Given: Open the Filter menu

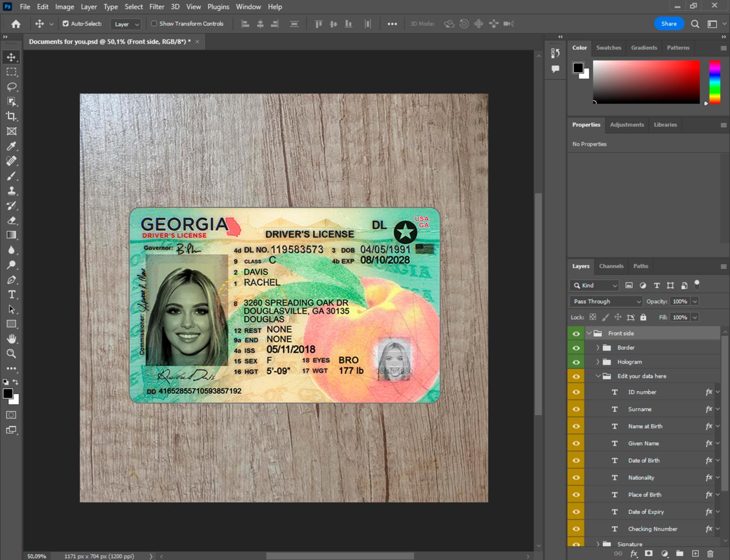Looking at the screenshot, I should tap(156, 7).
